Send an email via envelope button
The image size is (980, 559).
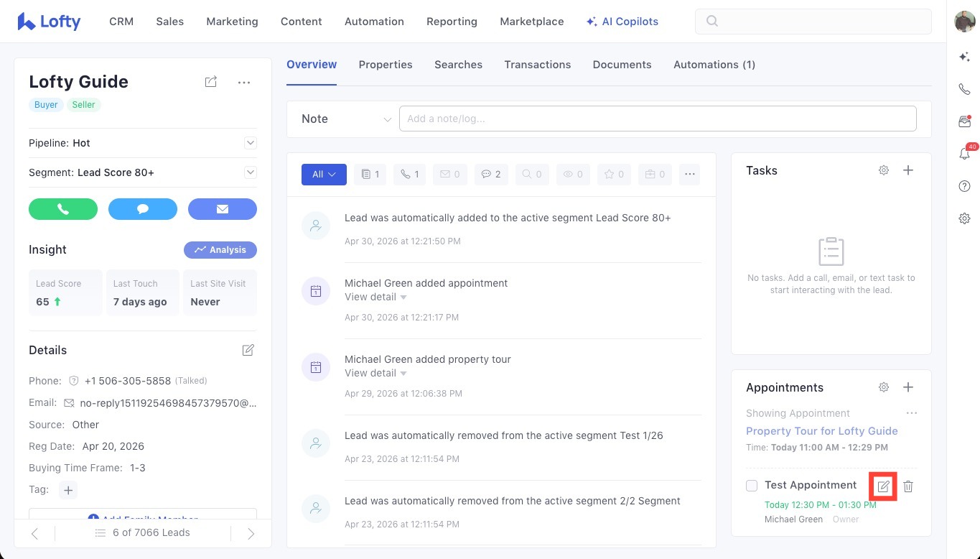tap(223, 209)
